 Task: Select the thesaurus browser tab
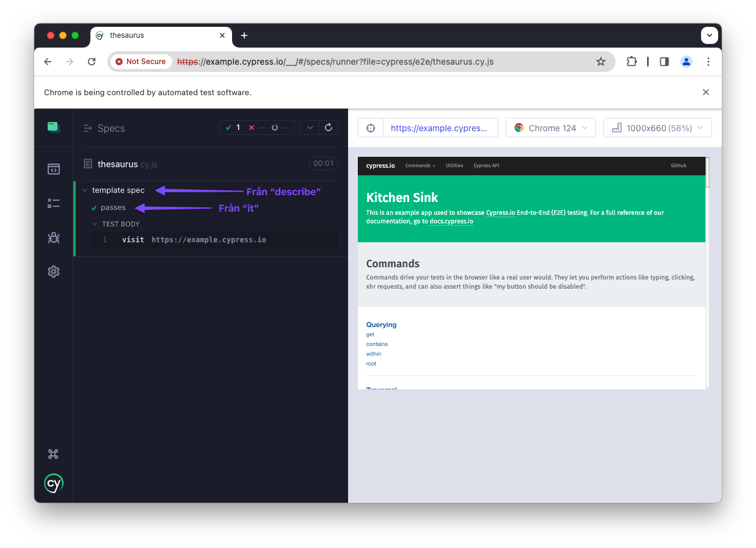161,35
